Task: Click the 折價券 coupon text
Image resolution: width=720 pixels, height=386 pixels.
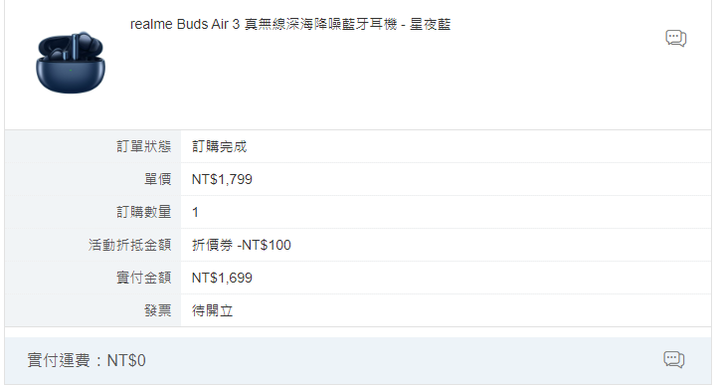Action: (213, 245)
